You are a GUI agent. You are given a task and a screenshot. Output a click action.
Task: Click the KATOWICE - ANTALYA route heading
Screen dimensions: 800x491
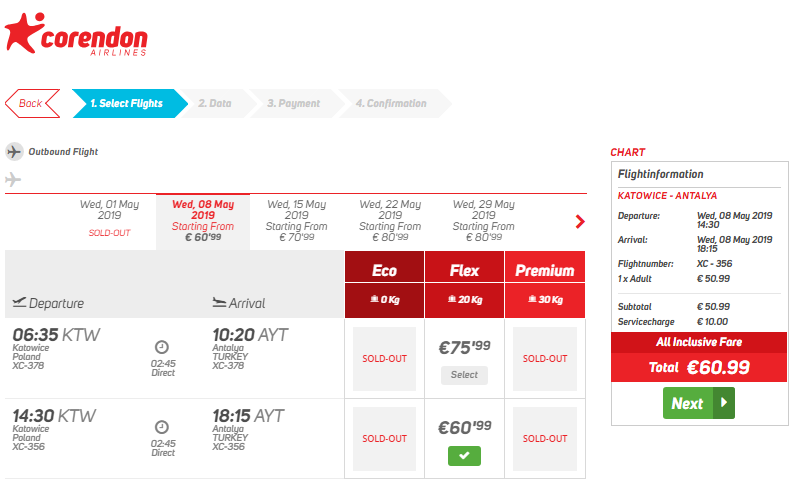[x=667, y=195]
